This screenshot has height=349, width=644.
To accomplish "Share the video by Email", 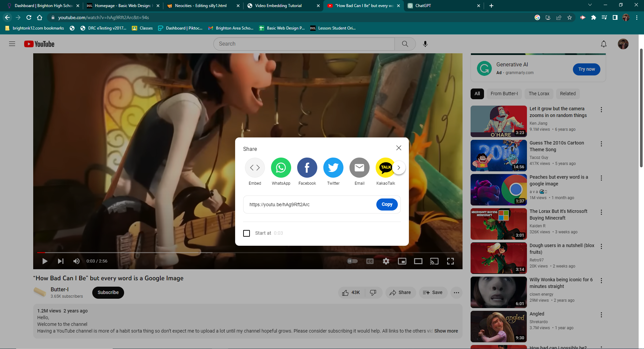I will [x=360, y=172].
